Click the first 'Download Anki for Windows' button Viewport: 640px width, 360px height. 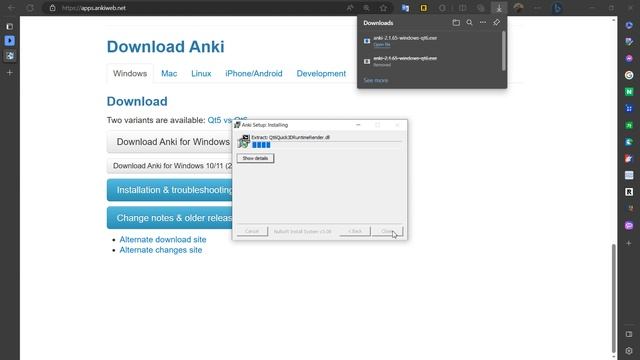point(169,142)
